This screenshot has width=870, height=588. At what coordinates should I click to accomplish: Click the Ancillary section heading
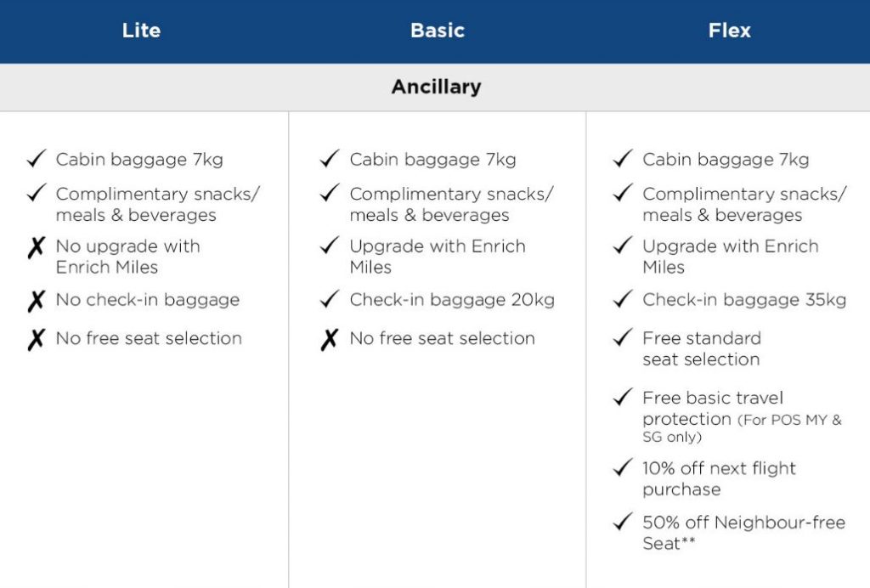[x=436, y=87]
